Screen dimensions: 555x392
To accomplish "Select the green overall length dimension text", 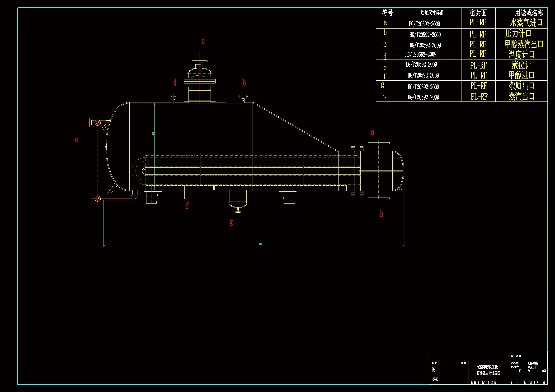I will point(261,244).
